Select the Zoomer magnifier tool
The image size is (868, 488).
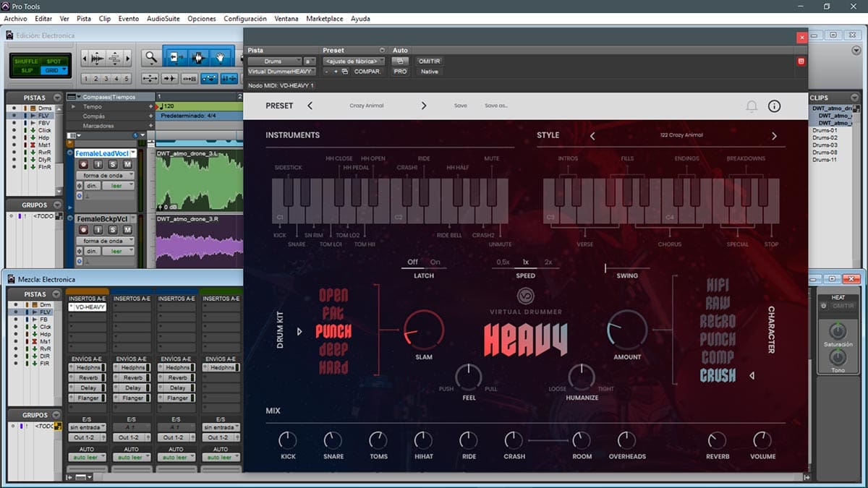150,57
